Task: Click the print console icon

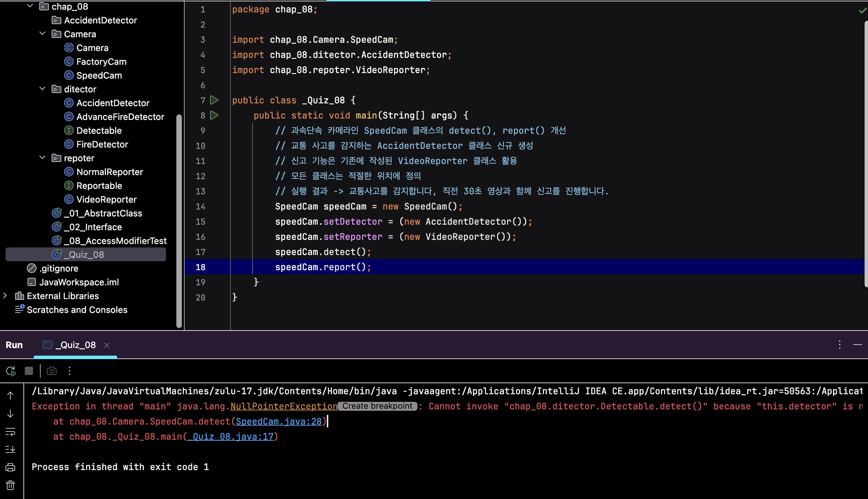Action: [10, 467]
